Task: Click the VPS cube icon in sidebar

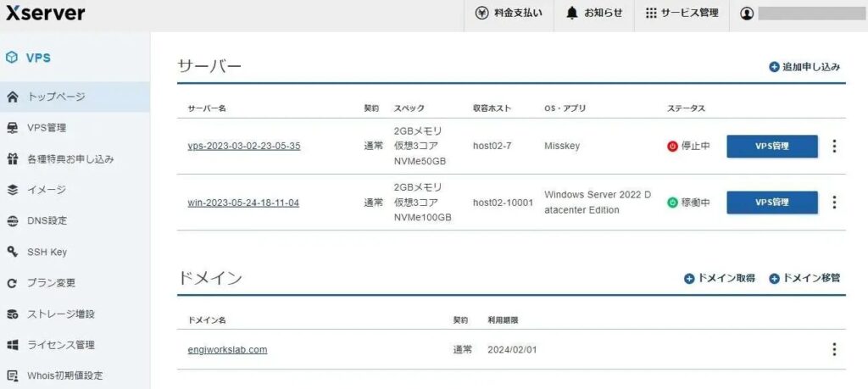Action: click(12, 58)
